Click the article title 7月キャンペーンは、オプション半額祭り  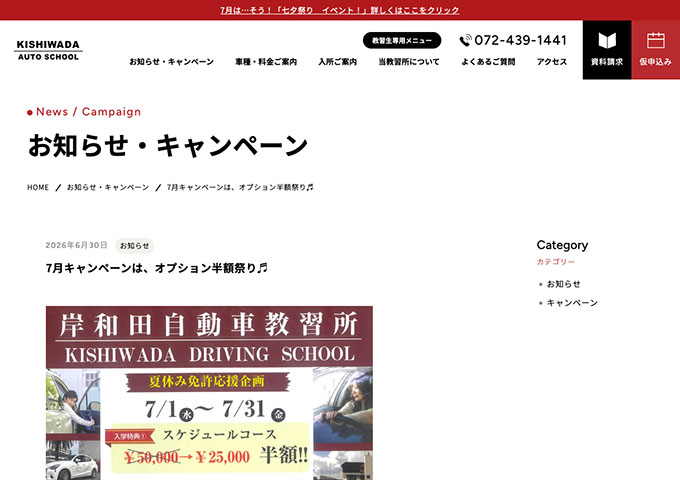click(157, 268)
